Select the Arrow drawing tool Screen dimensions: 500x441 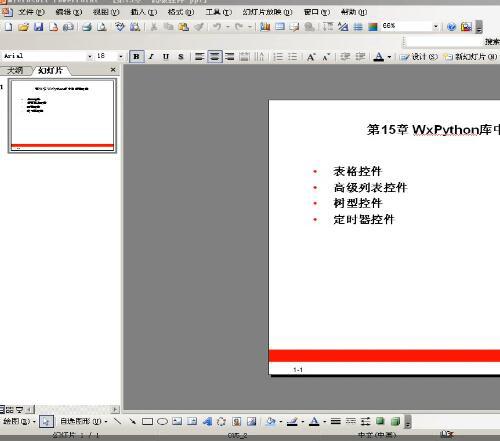pos(132,421)
